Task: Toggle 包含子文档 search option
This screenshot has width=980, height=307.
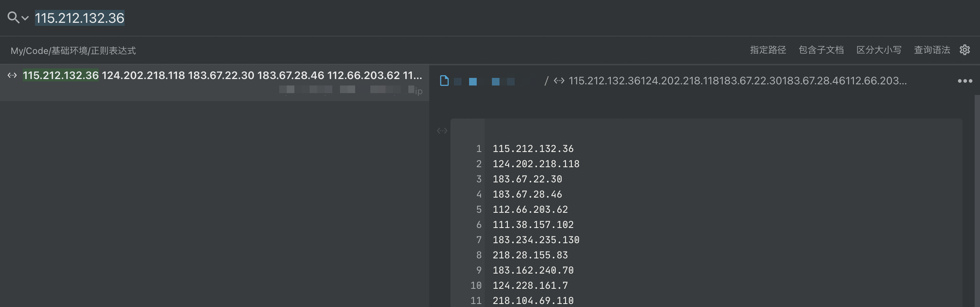Action: (x=821, y=50)
